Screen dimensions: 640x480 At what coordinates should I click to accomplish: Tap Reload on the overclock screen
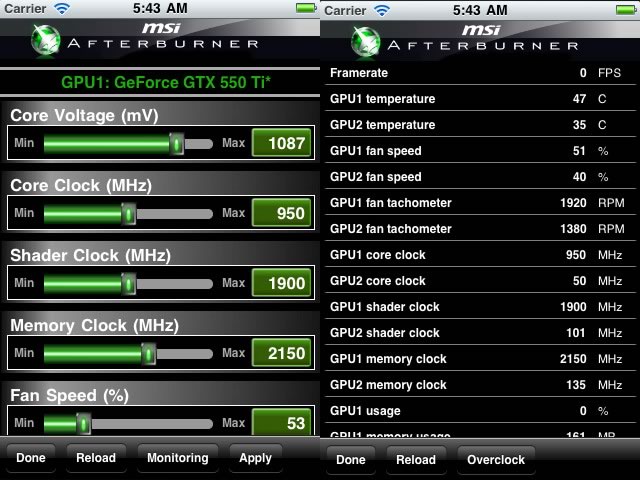96,458
